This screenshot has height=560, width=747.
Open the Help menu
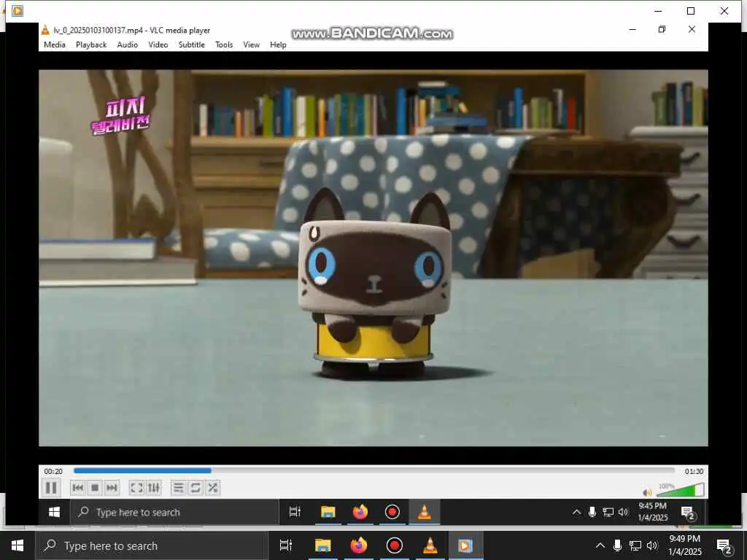(x=278, y=44)
